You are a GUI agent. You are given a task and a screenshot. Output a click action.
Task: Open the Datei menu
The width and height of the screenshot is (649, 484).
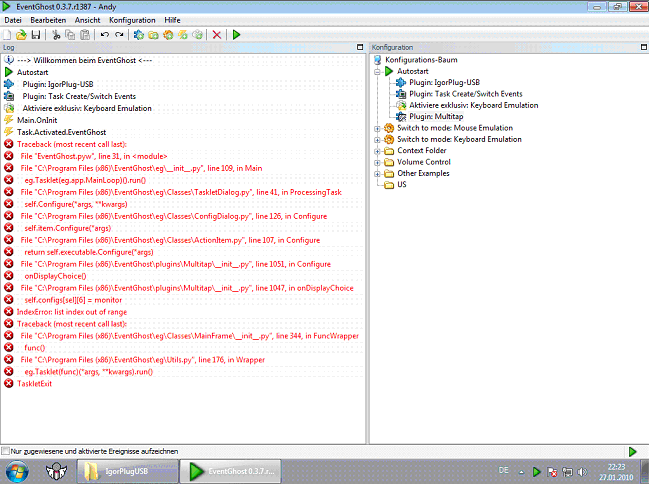click(13, 20)
